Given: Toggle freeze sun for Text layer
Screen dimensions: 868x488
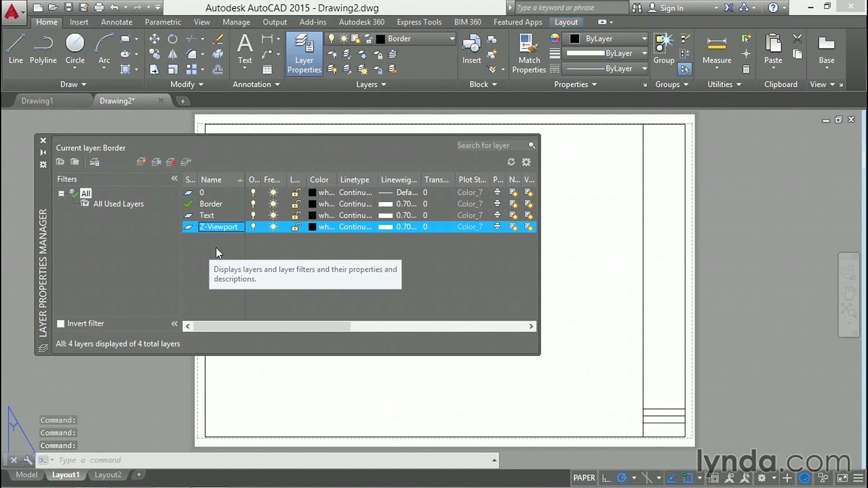Looking at the screenshot, I should click(273, 216).
